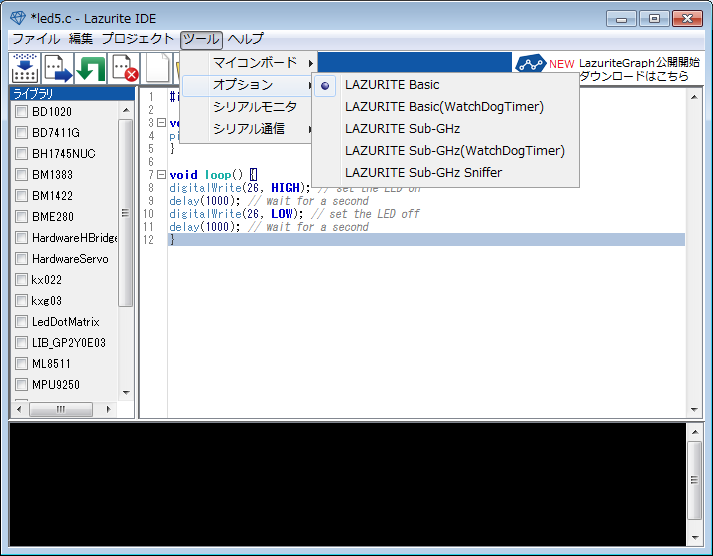The image size is (713, 556).
Task: Pick LAZURITE Sub-GHz Sniffer option
Action: coord(445,172)
